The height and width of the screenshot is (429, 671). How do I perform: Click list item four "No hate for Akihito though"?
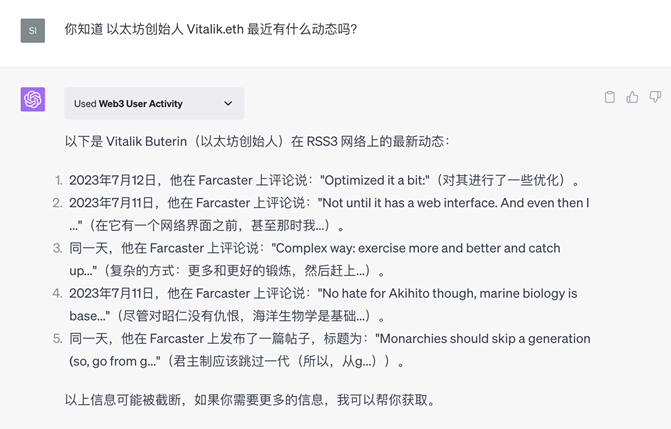(323, 304)
